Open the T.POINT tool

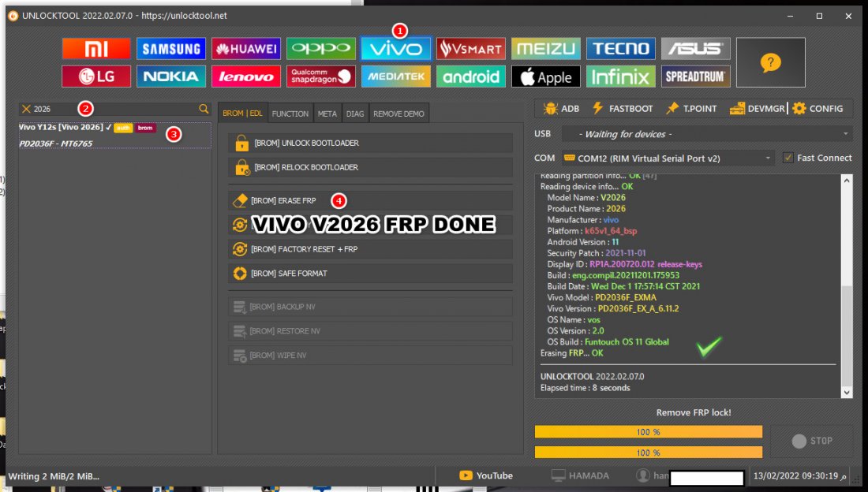point(691,109)
